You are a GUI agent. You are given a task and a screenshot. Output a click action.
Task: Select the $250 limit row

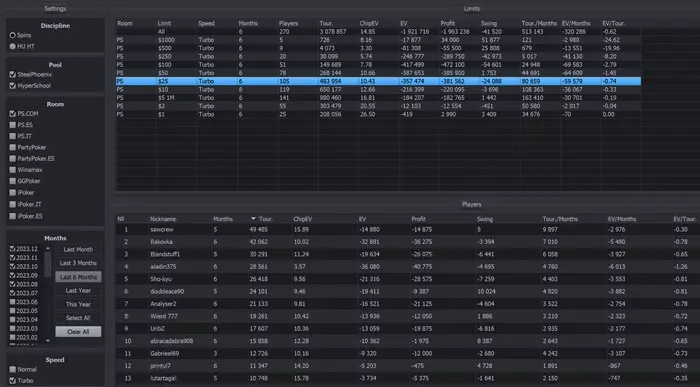[379, 57]
